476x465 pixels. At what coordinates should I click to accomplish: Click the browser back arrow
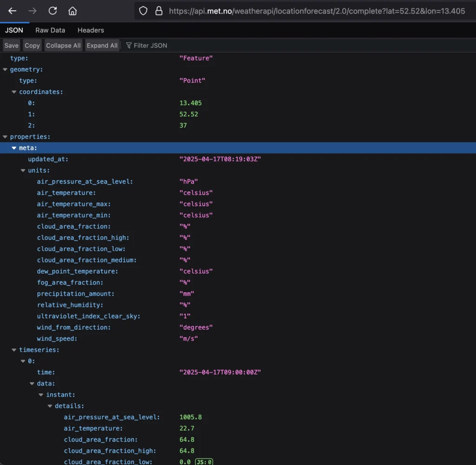pyautogui.click(x=13, y=11)
